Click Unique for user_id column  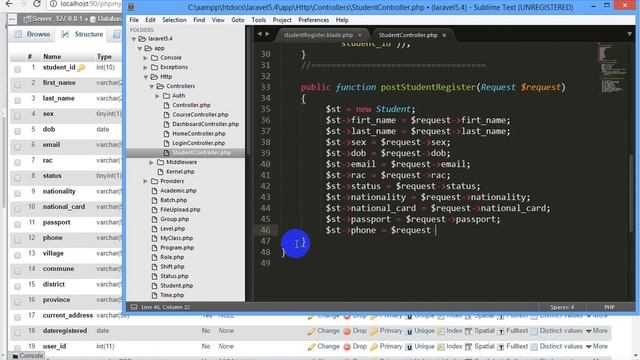point(420,347)
